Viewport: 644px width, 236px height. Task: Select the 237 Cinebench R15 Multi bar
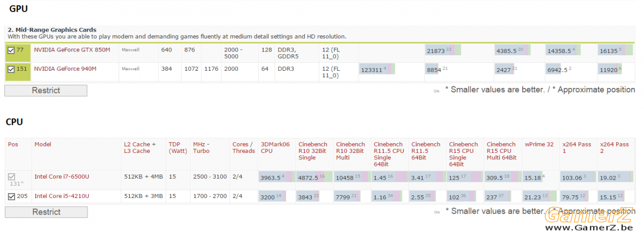pos(499,196)
